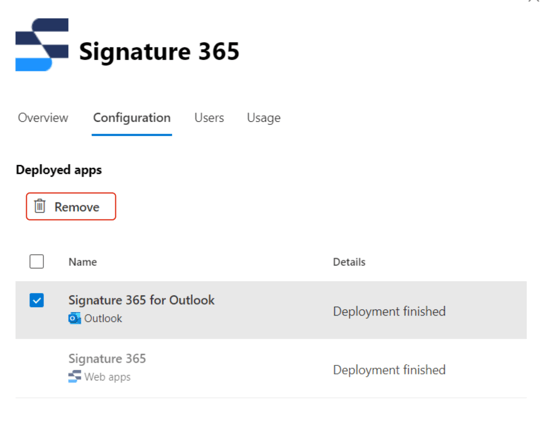
Task: Open the Usage tab
Action: 264,118
